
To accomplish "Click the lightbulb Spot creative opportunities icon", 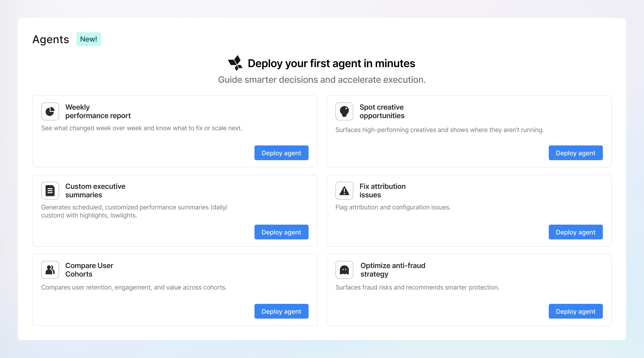I will pyautogui.click(x=344, y=111).
